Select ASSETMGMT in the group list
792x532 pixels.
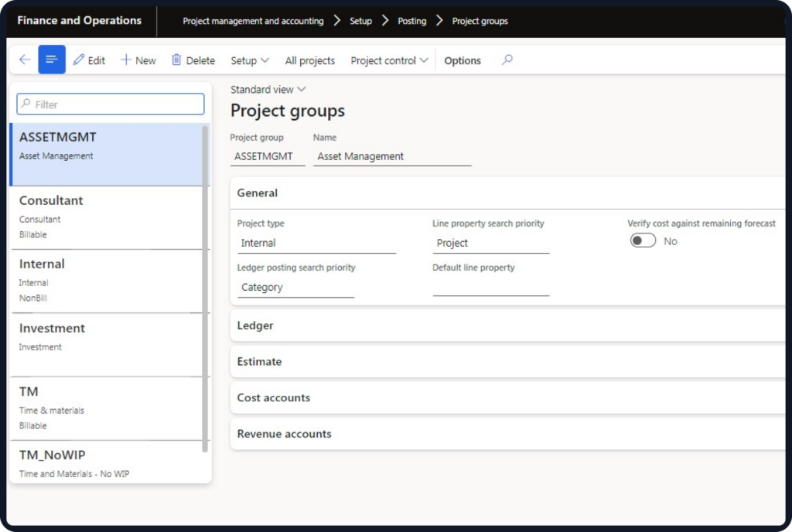(107, 155)
